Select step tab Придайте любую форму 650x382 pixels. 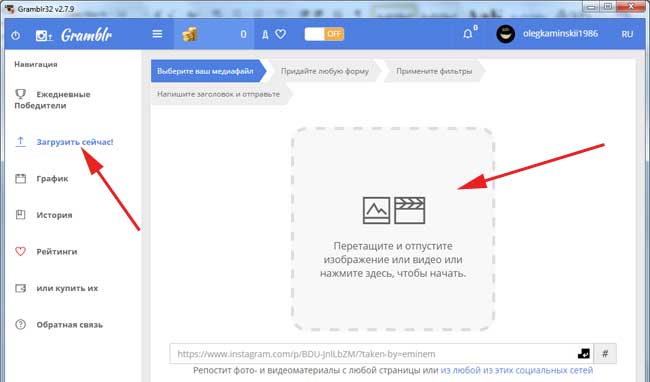click(x=325, y=71)
